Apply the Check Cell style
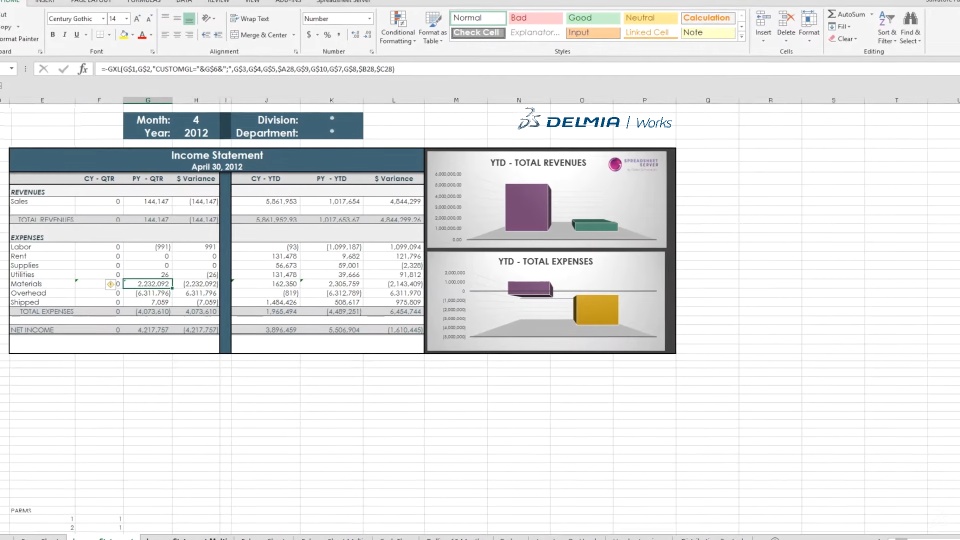The width and height of the screenshot is (960, 540). 478,32
